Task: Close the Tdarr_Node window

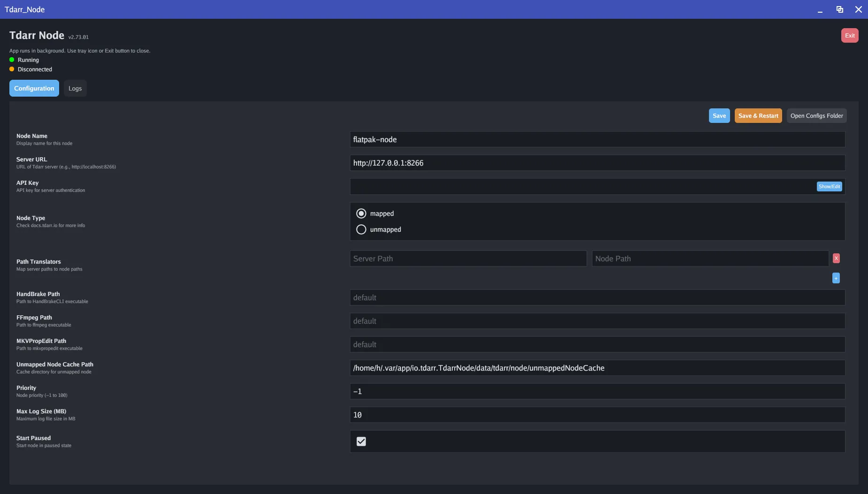Action: (859, 9)
